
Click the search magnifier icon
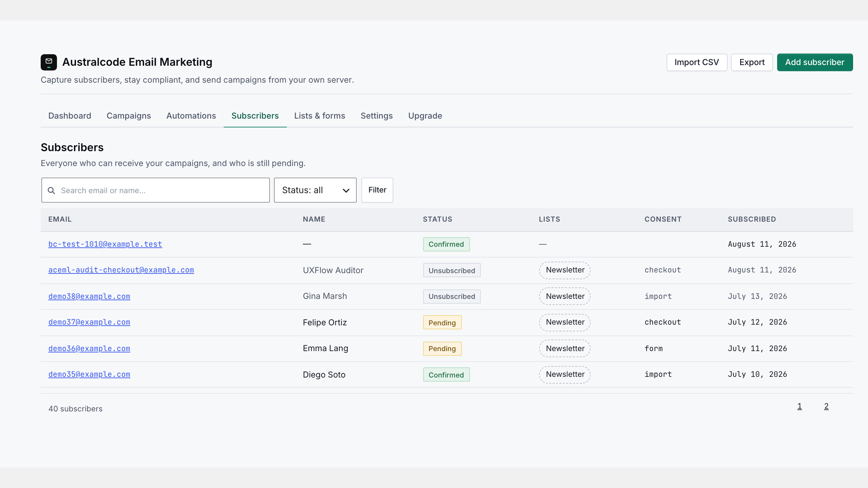pos(51,190)
